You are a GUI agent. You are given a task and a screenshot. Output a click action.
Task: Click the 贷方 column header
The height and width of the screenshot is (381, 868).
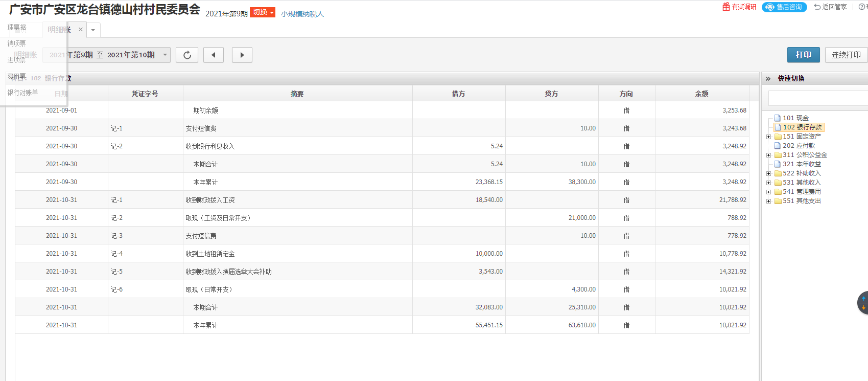coord(552,94)
